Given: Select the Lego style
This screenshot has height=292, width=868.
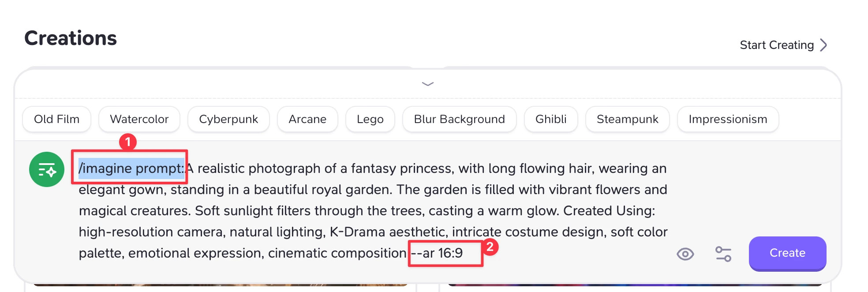Looking at the screenshot, I should point(370,119).
